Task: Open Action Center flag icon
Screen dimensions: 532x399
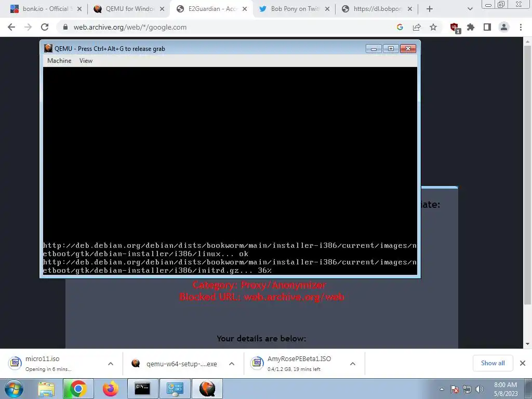Action: 455,389
